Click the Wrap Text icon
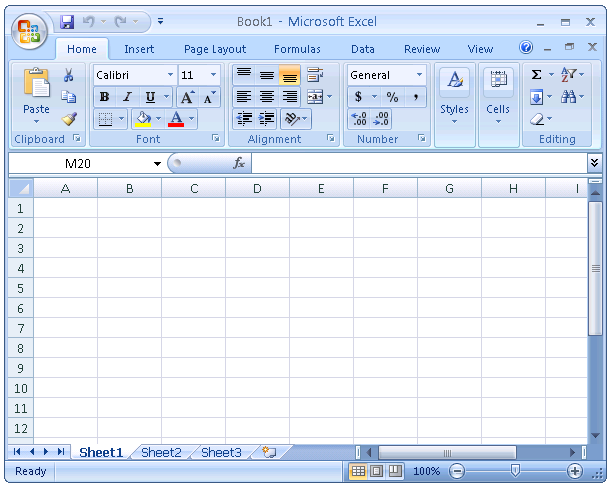The width and height of the screenshot is (613, 487). pyautogui.click(x=315, y=75)
